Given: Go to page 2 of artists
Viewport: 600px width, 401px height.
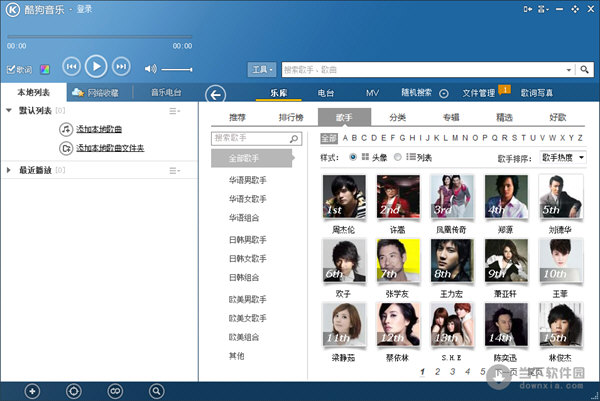Looking at the screenshot, I should 437,372.
